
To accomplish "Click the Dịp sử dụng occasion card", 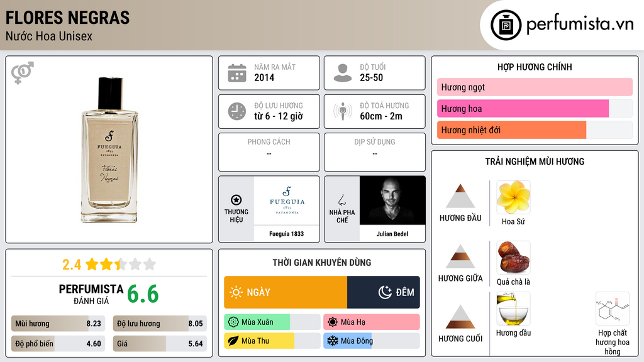I will tap(375, 152).
